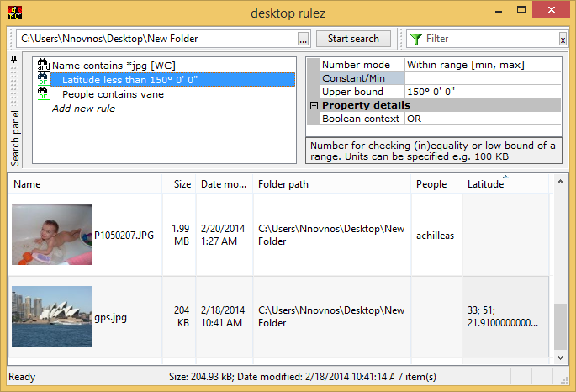576x392 pixels.
Task: Sort results by Latitude column header
Action: coord(505,184)
